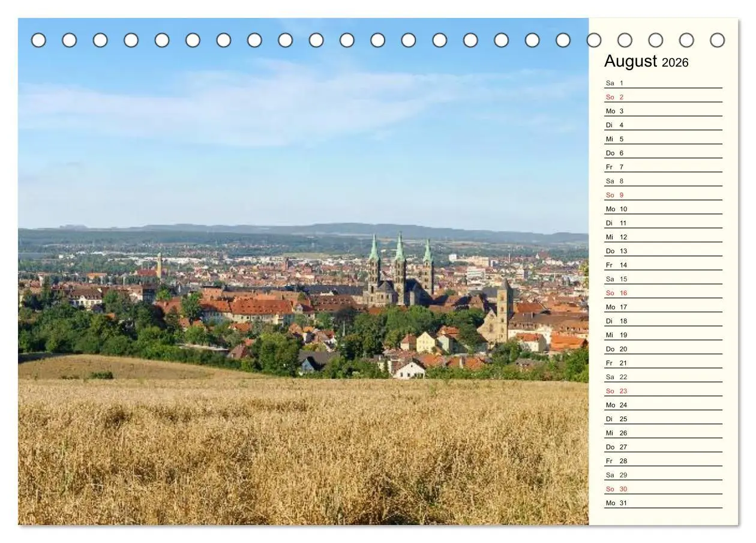Select the So 23 date row
Screen dimensions: 756x543
(663, 391)
